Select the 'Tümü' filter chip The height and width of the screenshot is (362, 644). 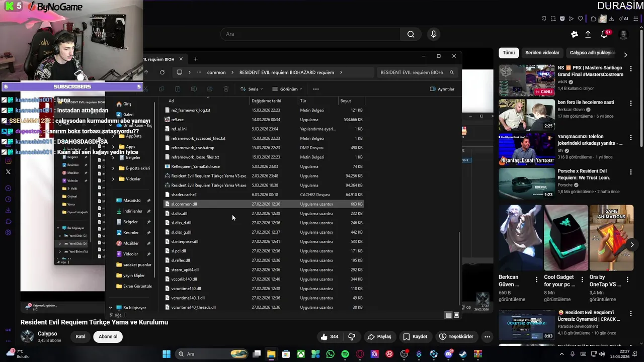[x=509, y=53]
